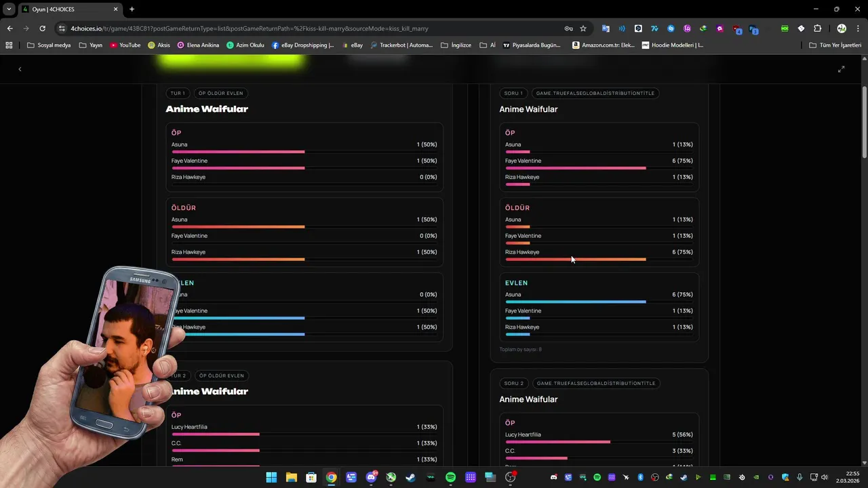Open the Chrome profile avatar
Viewport: 868px width, 488px height.
(842, 28)
